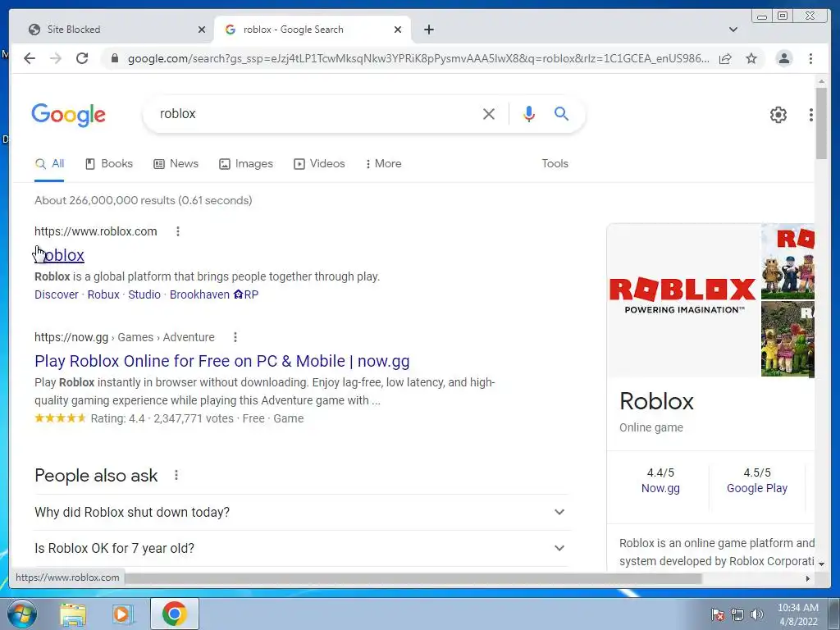Viewport: 840px width, 630px height.
Task: Click the Roblox Powering Imagination logo image
Action: (683, 300)
